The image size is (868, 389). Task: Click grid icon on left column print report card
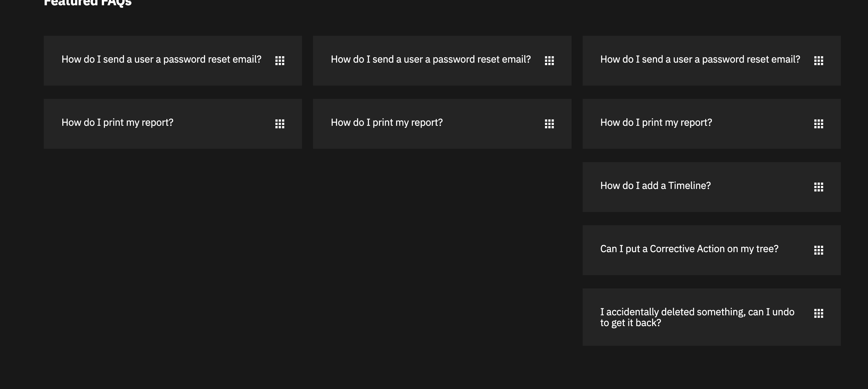pos(280,124)
